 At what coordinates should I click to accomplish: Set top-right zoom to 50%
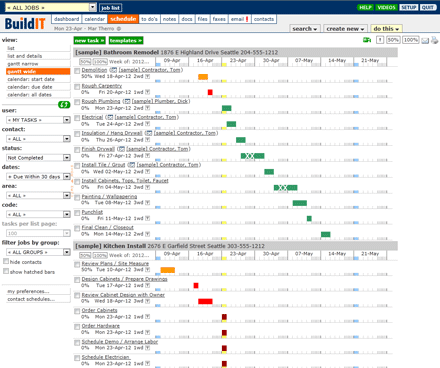(393, 40)
